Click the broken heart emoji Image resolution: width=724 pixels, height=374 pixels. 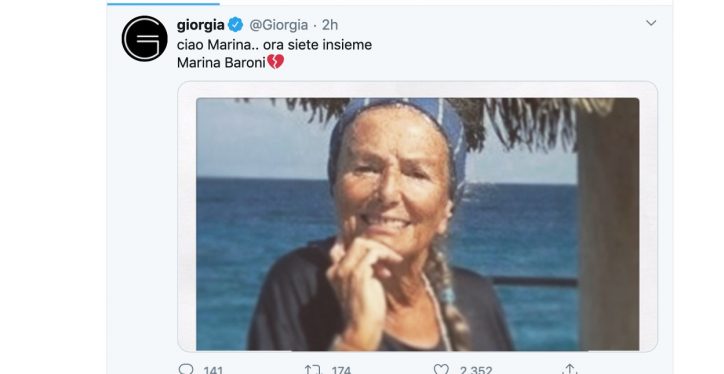click(275, 62)
